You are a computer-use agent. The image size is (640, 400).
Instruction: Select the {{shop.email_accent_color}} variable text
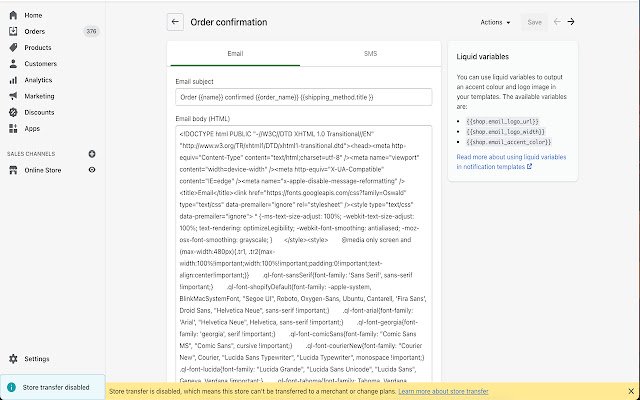[x=509, y=142]
